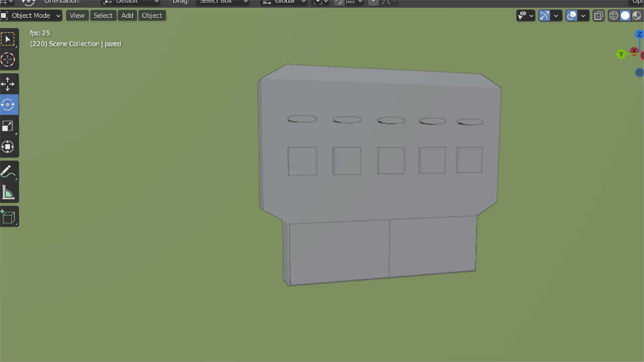
Task: Switch to Solid viewport shading
Action: [625, 15]
